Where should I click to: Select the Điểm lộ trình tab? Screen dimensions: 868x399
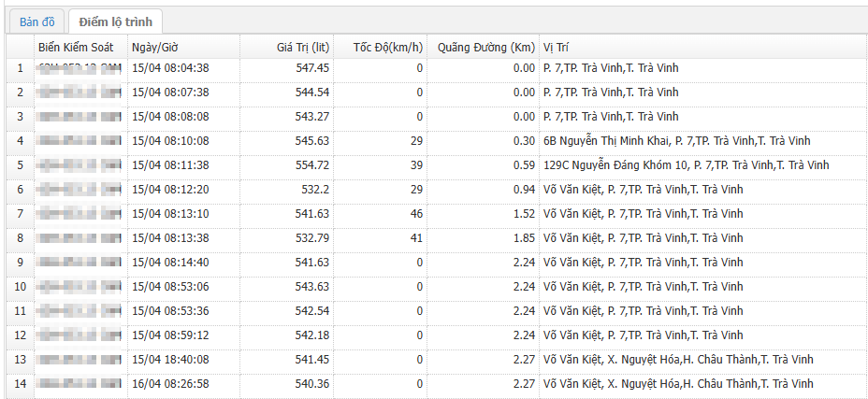pyautogui.click(x=115, y=21)
